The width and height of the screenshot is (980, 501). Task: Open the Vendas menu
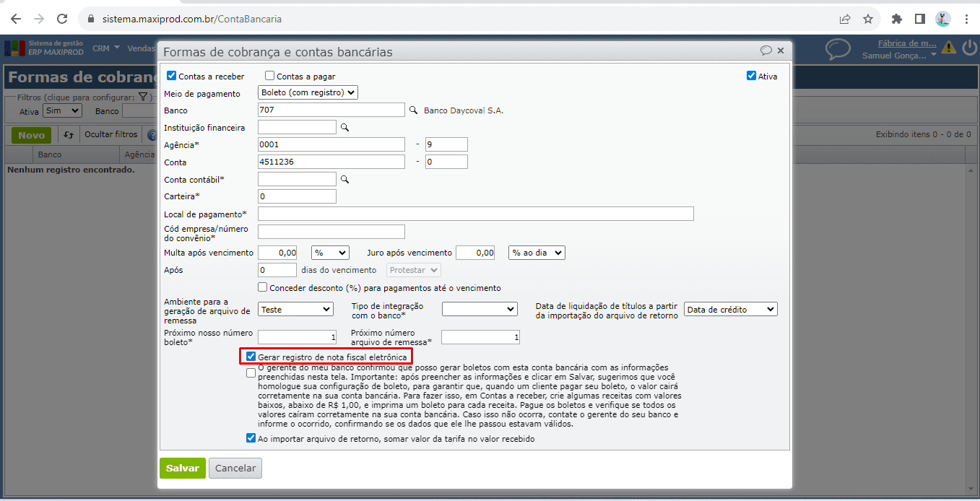(x=142, y=48)
